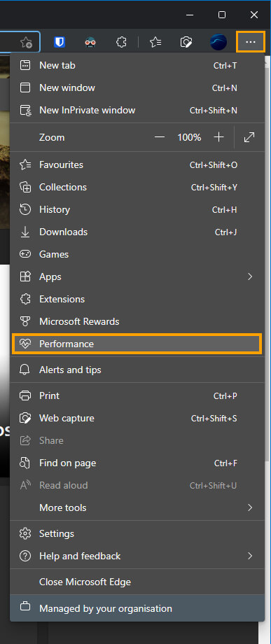Click the Help question mark icon

25,556
